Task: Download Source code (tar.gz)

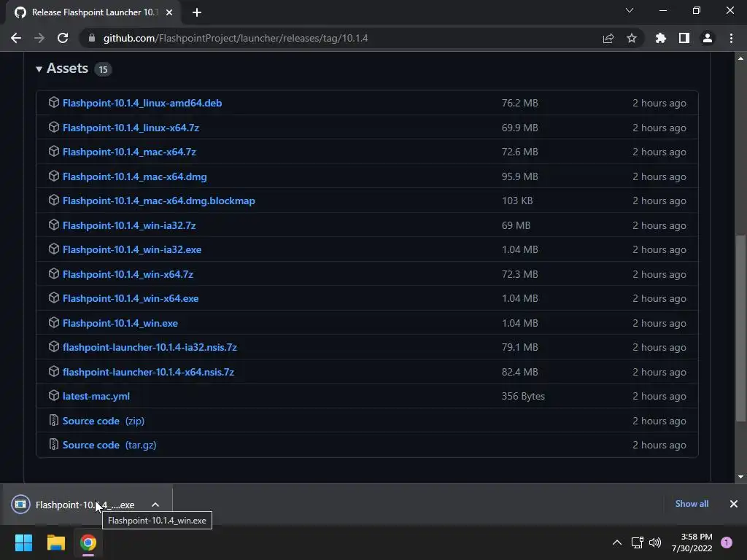Action: click(109, 445)
